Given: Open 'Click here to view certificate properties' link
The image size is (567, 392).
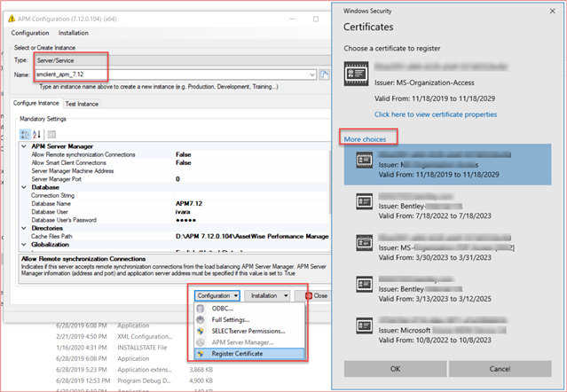Looking at the screenshot, I should [x=436, y=114].
